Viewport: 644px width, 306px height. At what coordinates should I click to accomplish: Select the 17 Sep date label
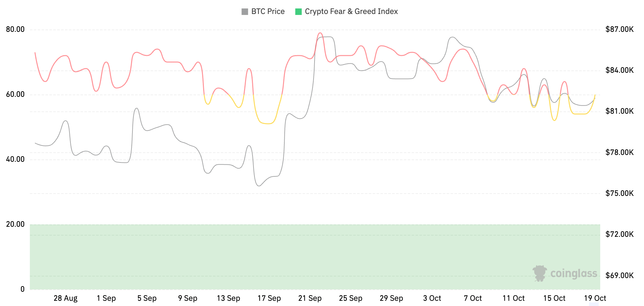[269, 298]
